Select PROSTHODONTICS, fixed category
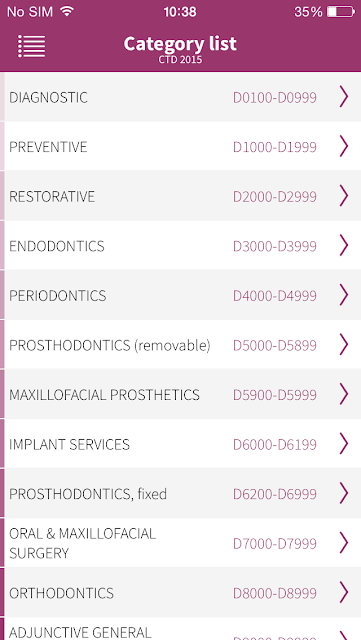Viewport: 361px width, 640px height. coord(180,493)
